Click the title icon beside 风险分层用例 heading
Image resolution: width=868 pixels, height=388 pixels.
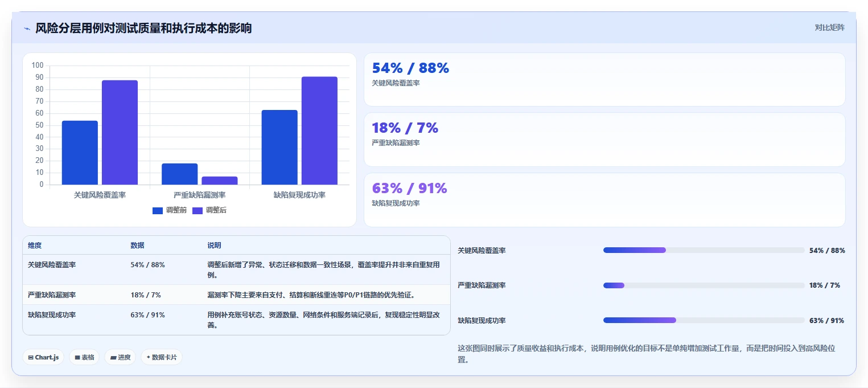(27, 28)
